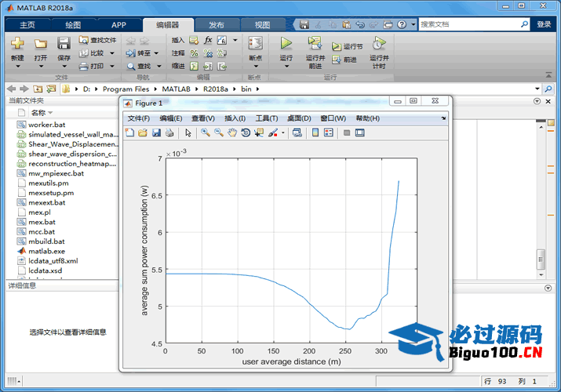Viewport: 561px width, 392px height.
Task: Switch to the 绘图 (Plots) tab
Action: tap(72, 24)
